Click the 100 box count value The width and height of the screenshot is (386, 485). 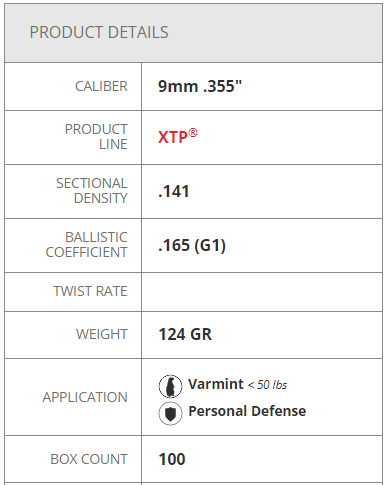click(x=172, y=459)
